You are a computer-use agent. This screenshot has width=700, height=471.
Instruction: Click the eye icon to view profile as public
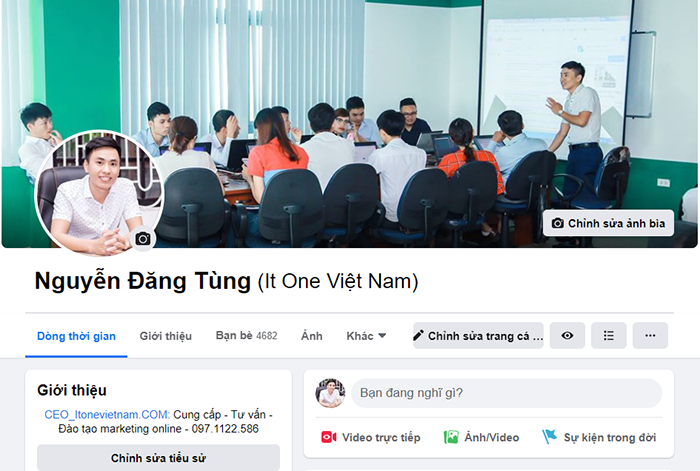click(x=567, y=335)
